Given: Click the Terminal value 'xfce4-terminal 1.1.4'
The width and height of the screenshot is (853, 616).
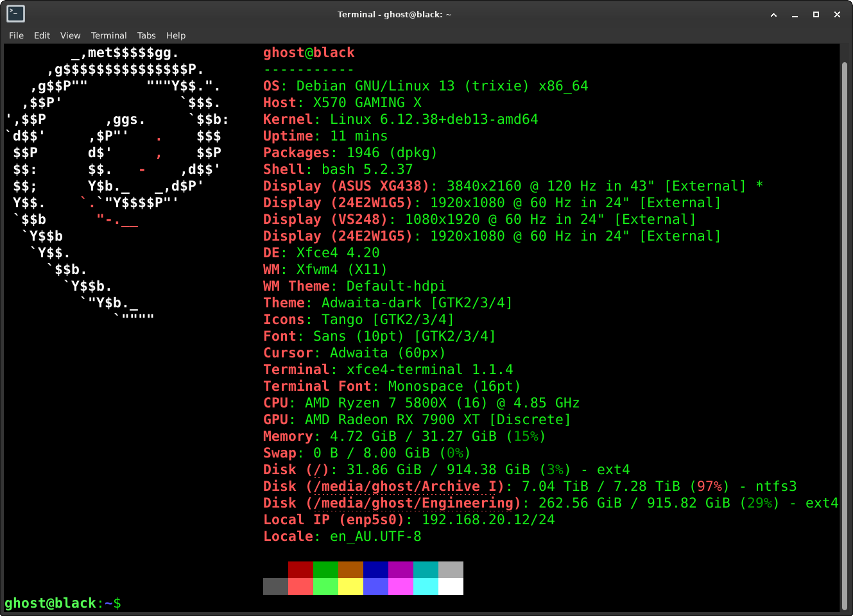Looking at the screenshot, I should (x=429, y=370).
